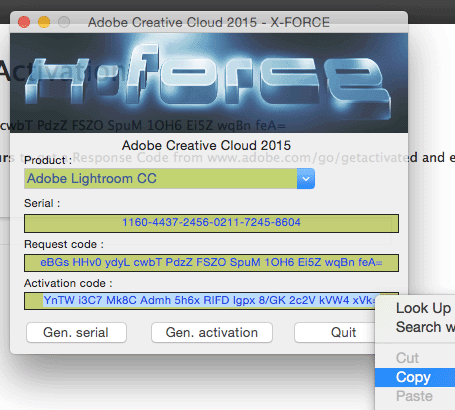Choose Paste in the context menu

(415, 396)
